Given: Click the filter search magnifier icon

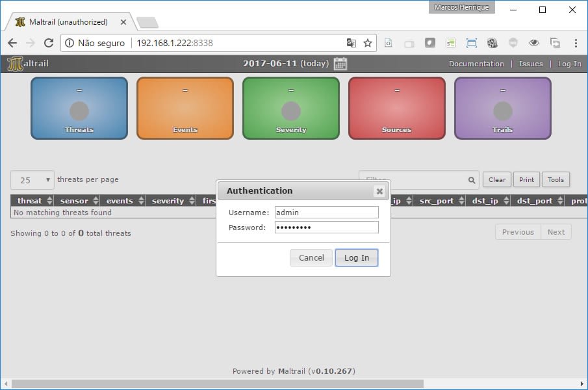Looking at the screenshot, I should 472,181.
